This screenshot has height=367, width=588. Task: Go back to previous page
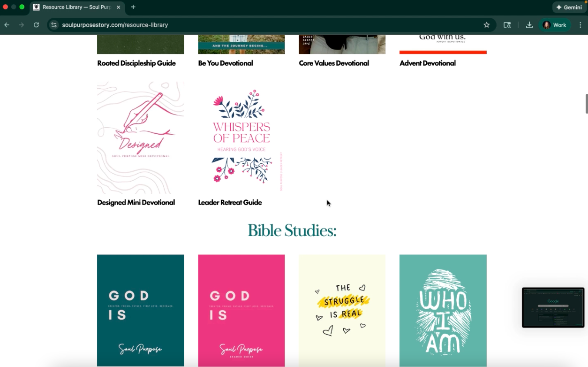point(7,25)
